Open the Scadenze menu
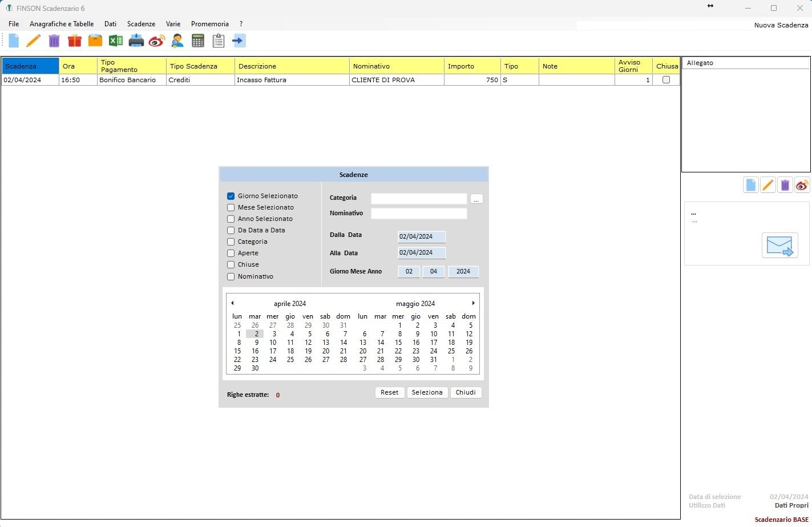 (141, 24)
